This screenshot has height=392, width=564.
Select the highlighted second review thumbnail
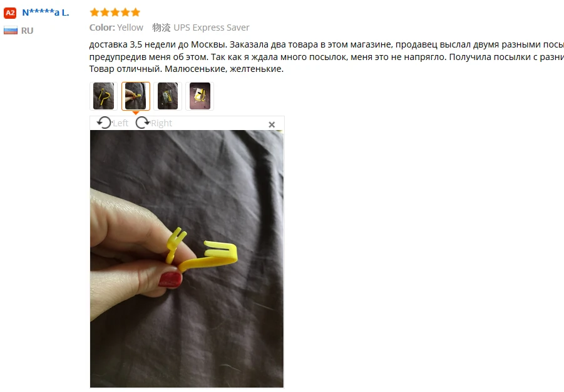tap(136, 96)
